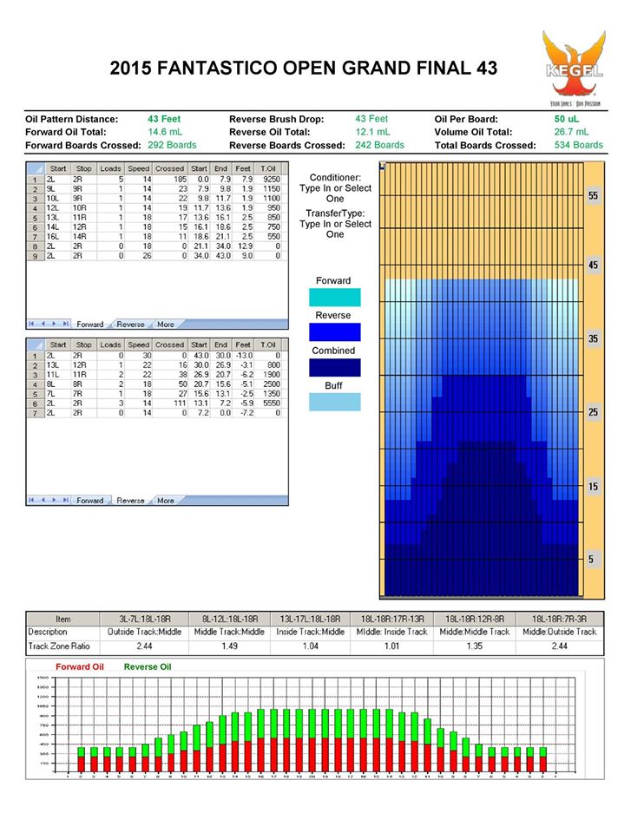Click the 26.7 mL volume oil total value
Screen dimensions: 644x833
click(571, 132)
